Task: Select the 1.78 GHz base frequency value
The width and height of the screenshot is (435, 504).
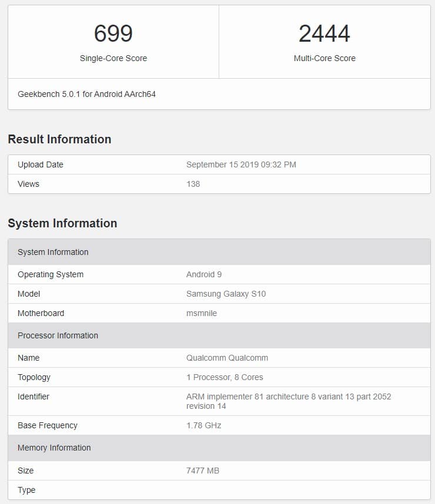Action: click(203, 425)
